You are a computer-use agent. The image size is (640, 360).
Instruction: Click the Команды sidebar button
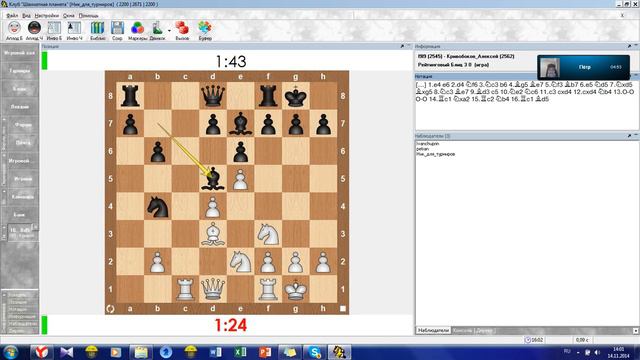22,197
